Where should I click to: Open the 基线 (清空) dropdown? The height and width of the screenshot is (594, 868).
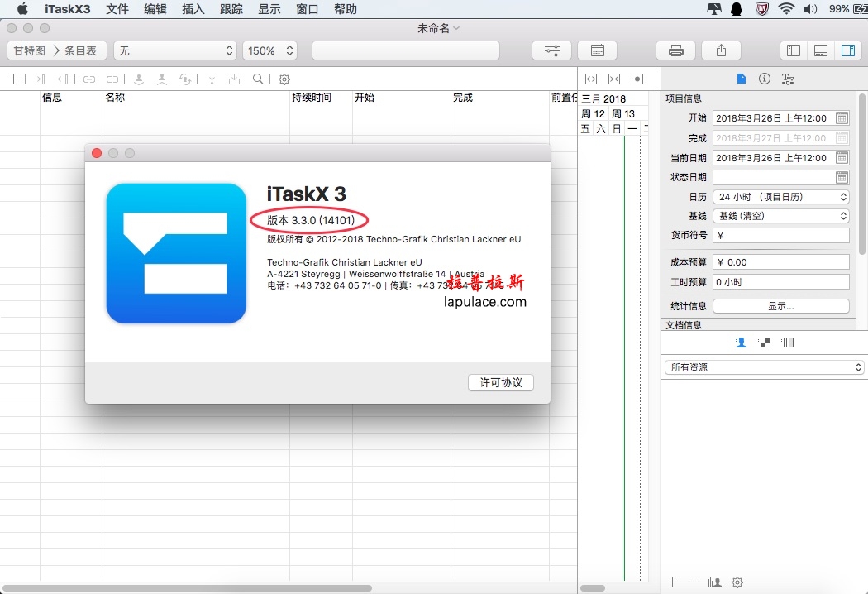point(781,216)
